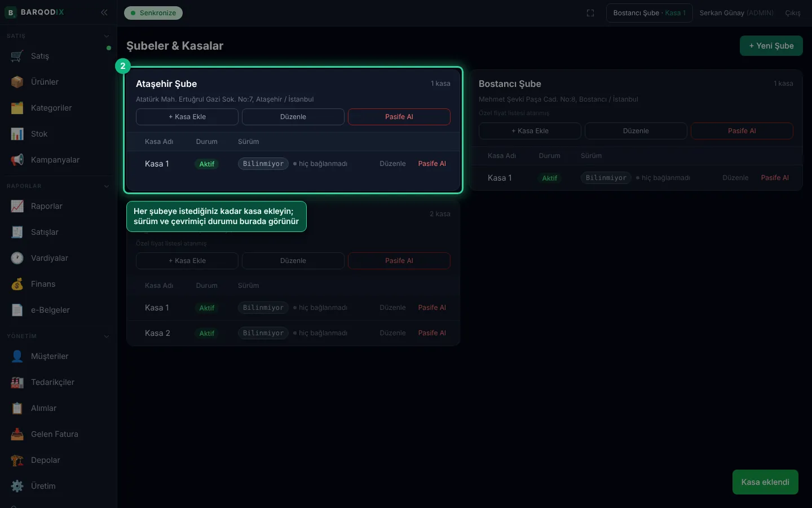
Task: Click the Satışlar receipt icon
Action: click(x=17, y=232)
